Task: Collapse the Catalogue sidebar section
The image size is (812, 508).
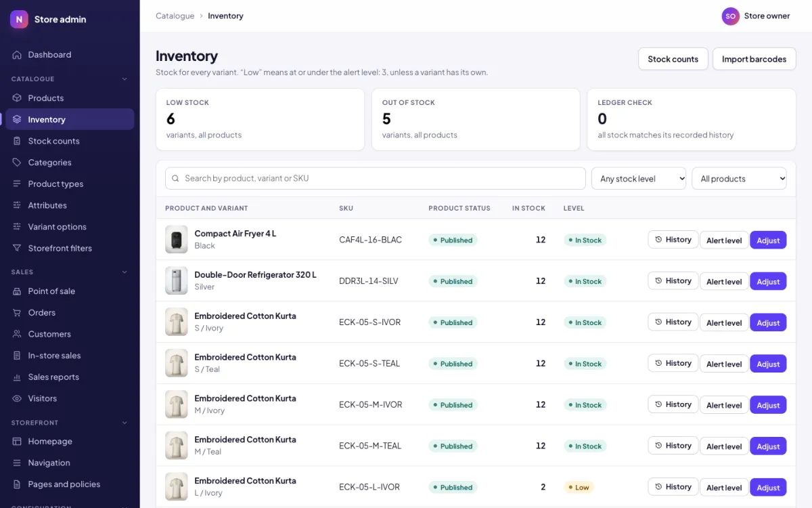Action: (x=125, y=79)
